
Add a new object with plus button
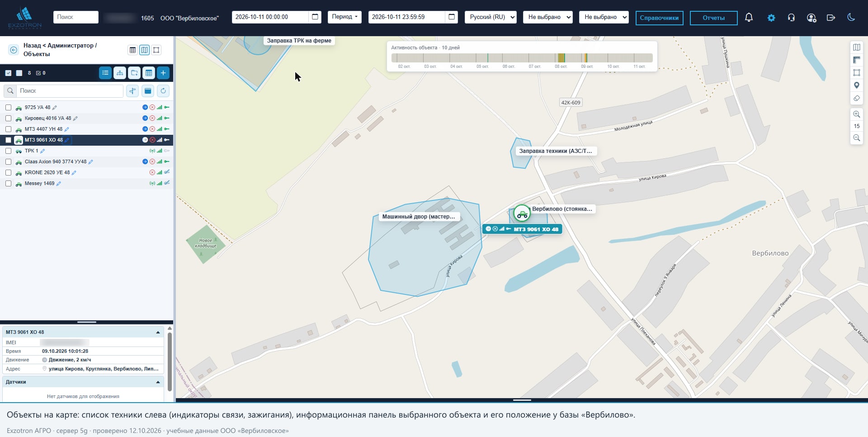tap(163, 73)
